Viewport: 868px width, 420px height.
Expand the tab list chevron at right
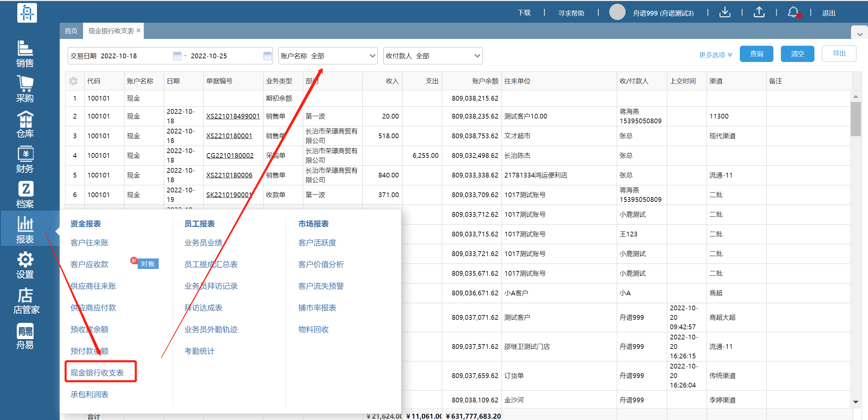[860, 34]
